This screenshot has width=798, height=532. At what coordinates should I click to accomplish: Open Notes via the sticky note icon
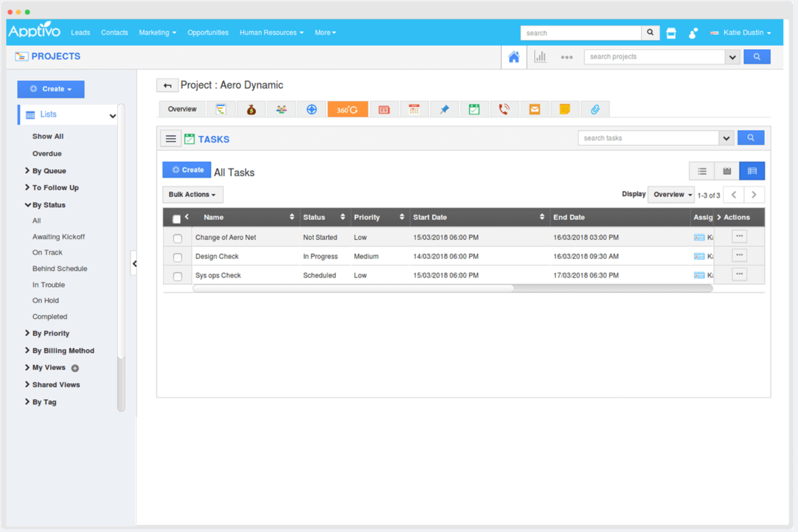565,109
